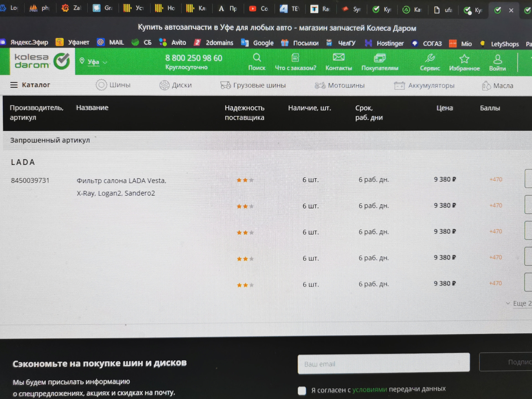Call link 8 800 250 98 60
The width and height of the screenshot is (532, 399).
click(x=194, y=58)
